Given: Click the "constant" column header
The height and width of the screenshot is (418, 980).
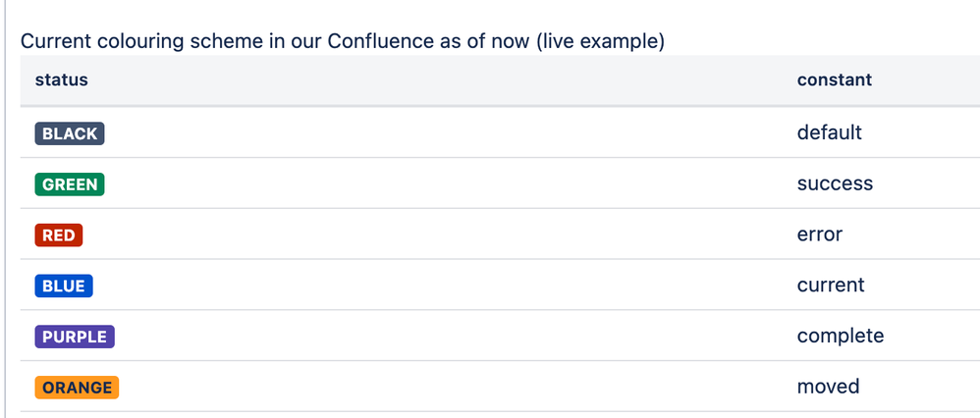Looking at the screenshot, I should 835,80.
